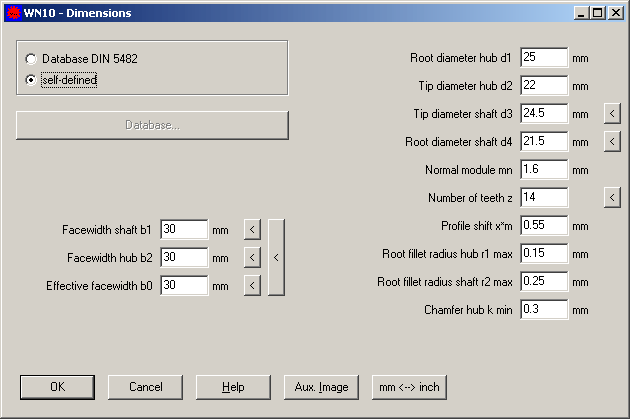Switch units with mm <--> inch button
Screen dimensions: 630x419
tap(408, 387)
